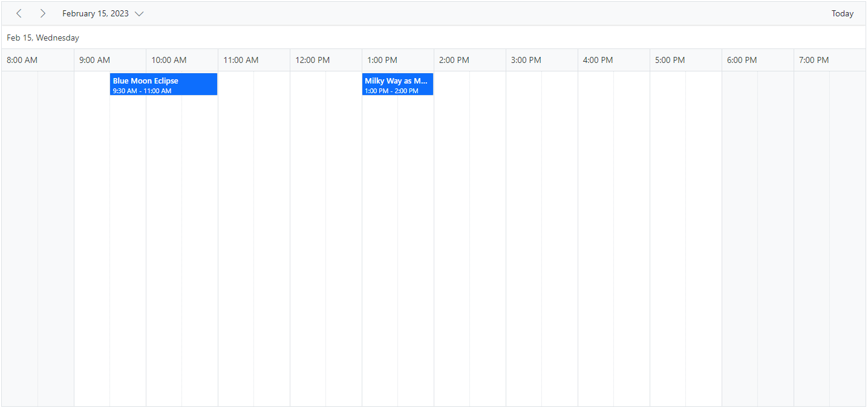Open the February 15, 2023 date picker

tap(103, 13)
